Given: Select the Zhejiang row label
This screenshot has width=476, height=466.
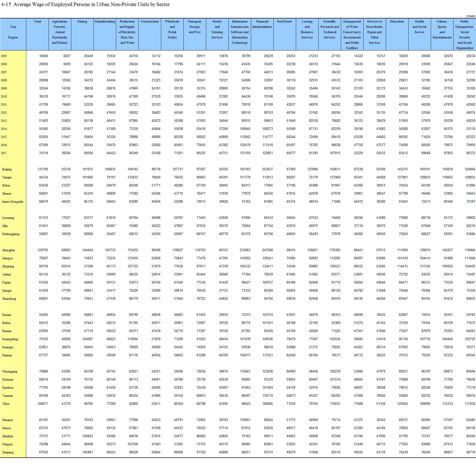Looking at the screenshot, I should [x=8, y=266].
